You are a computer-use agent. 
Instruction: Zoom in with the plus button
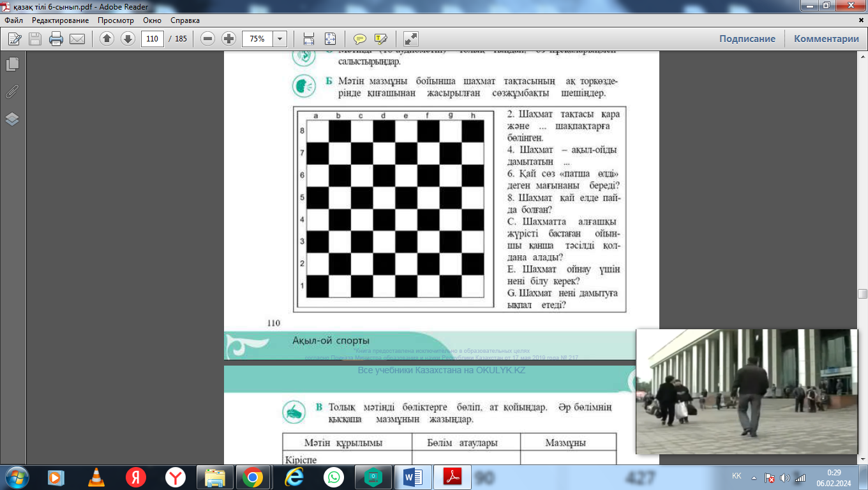coord(228,39)
